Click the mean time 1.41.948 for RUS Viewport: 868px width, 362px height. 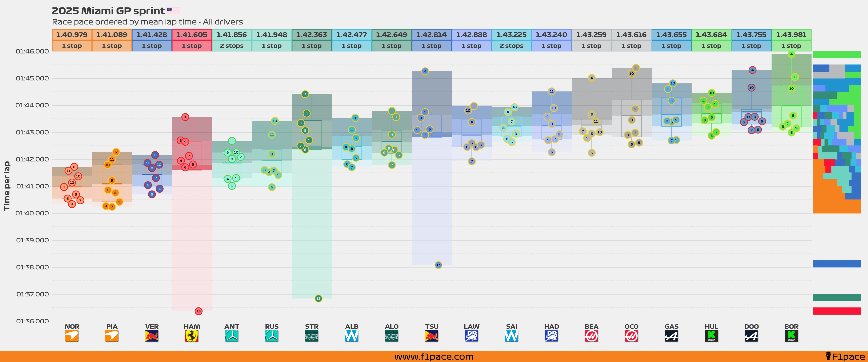(x=272, y=35)
